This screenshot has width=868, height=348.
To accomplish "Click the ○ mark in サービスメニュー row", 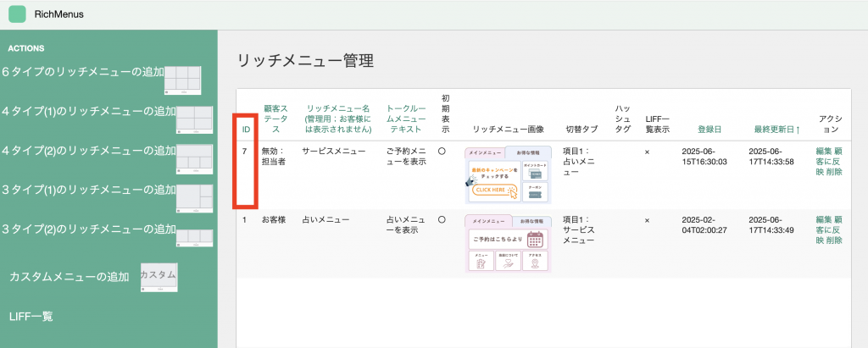I will tap(442, 151).
